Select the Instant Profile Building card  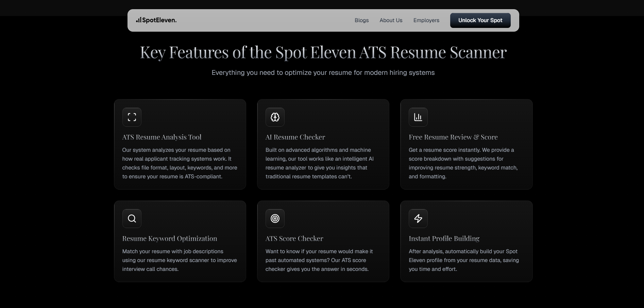[466, 241]
